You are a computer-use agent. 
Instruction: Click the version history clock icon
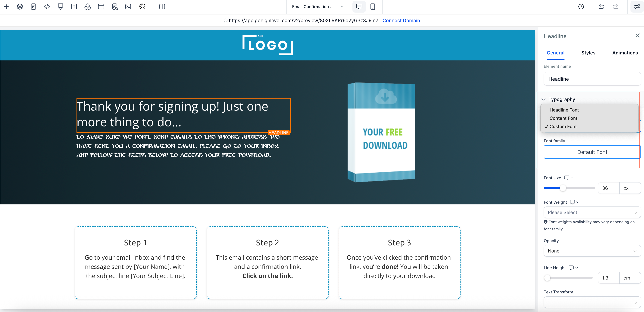581,7
